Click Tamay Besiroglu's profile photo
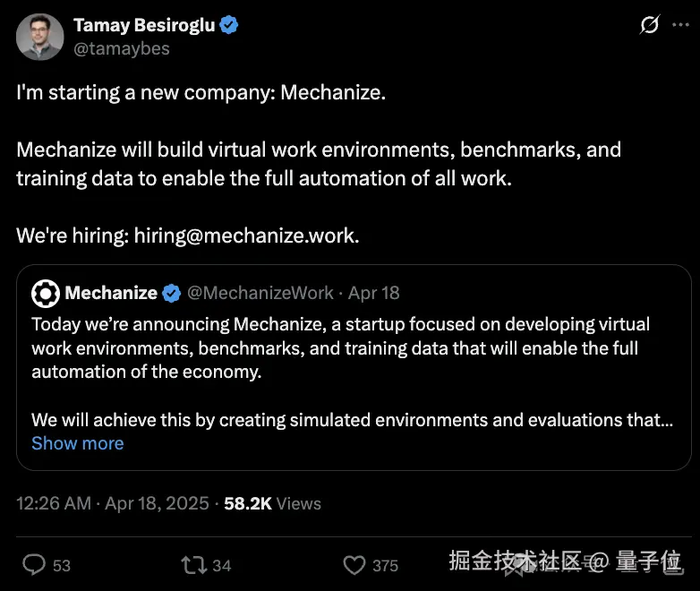 (x=39, y=37)
